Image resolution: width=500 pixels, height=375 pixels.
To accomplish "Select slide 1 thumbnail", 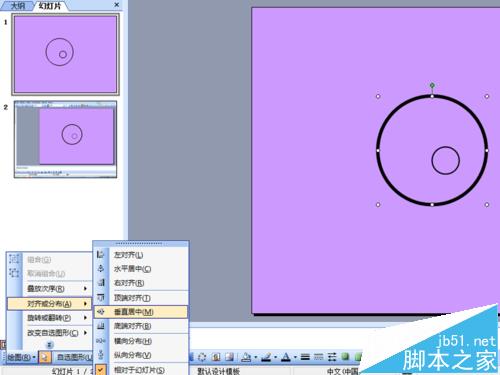I will (x=65, y=54).
